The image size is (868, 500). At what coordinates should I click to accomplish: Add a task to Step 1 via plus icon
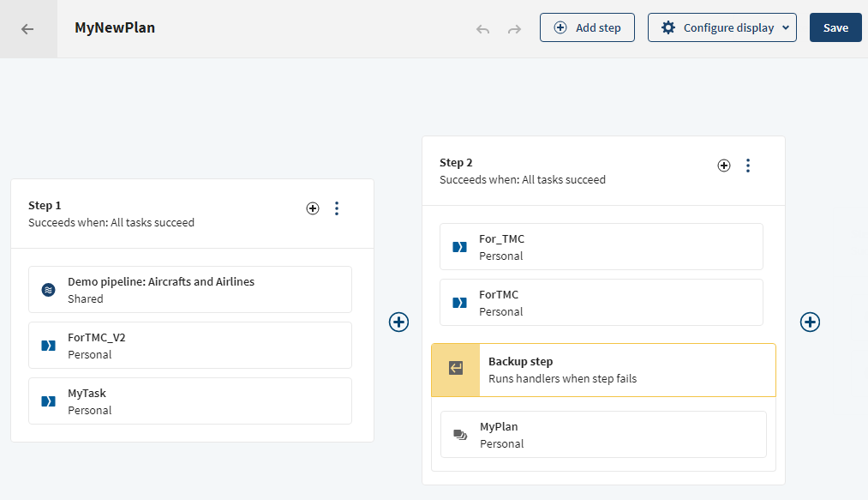312,208
